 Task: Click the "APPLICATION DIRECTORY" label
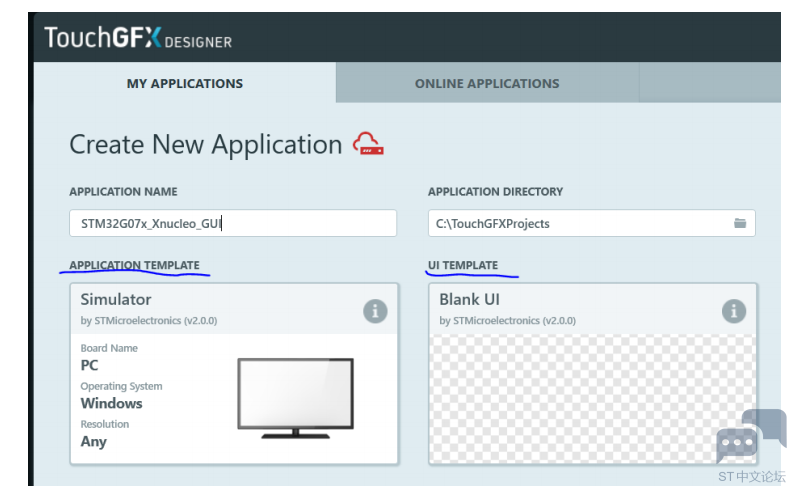495,192
